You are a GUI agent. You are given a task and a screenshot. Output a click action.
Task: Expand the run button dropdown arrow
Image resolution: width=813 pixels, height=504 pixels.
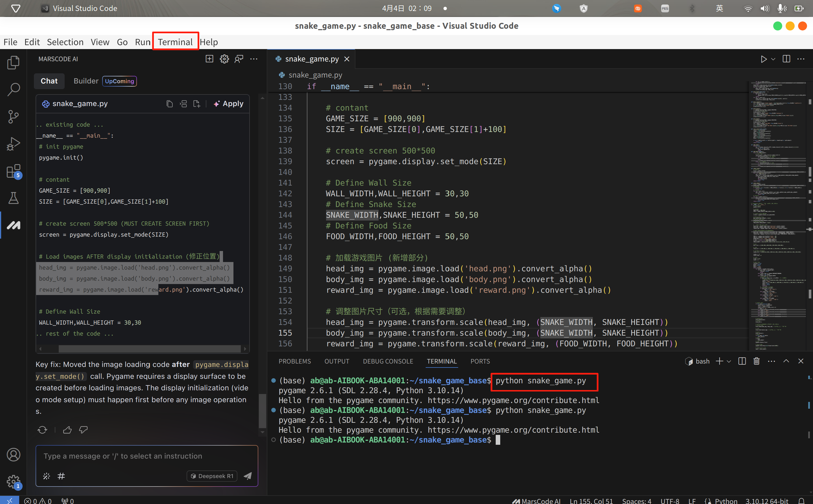tap(773, 59)
